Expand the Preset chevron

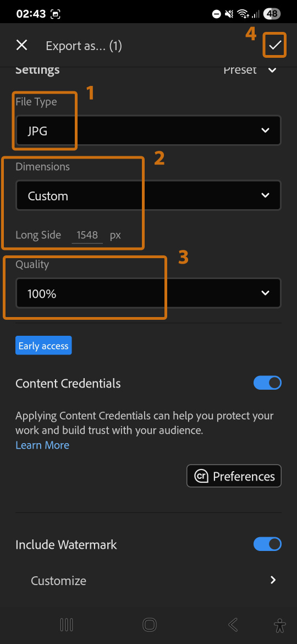pyautogui.click(x=272, y=70)
